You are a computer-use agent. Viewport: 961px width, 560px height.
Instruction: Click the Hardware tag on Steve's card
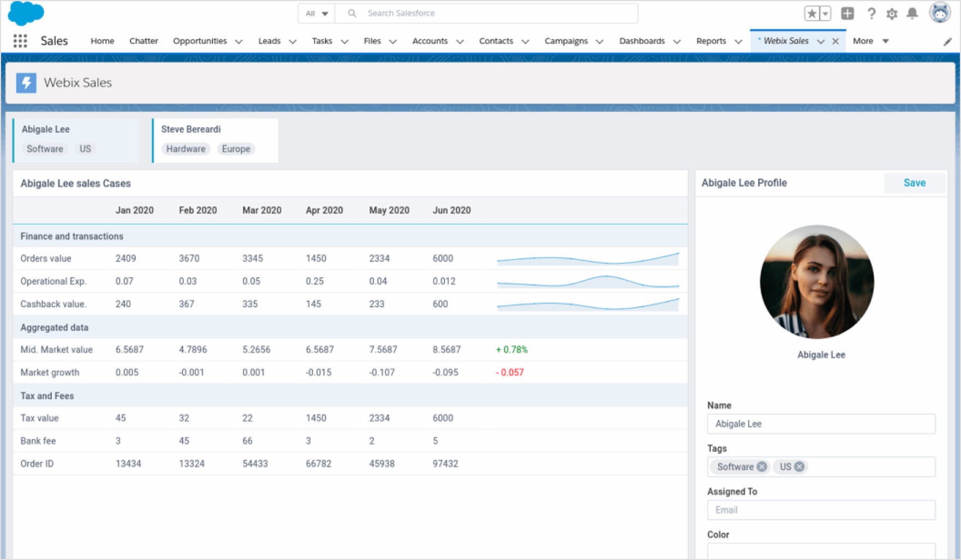186,149
